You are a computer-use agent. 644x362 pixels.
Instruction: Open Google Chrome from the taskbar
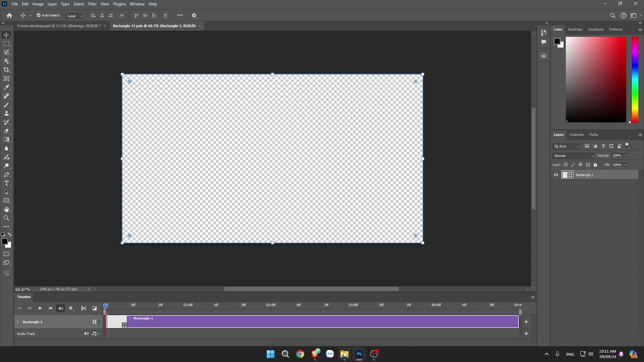[x=300, y=354]
